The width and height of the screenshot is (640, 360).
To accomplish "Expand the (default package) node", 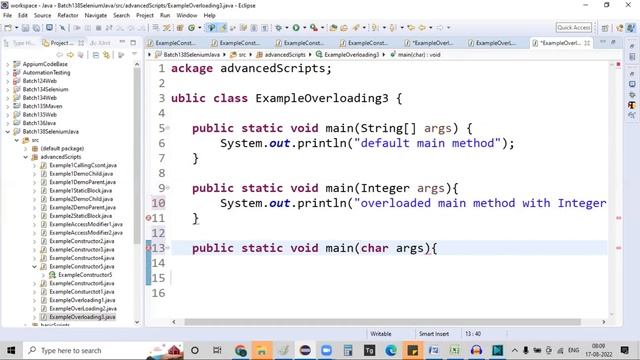I will pyautogui.click(x=26, y=149).
